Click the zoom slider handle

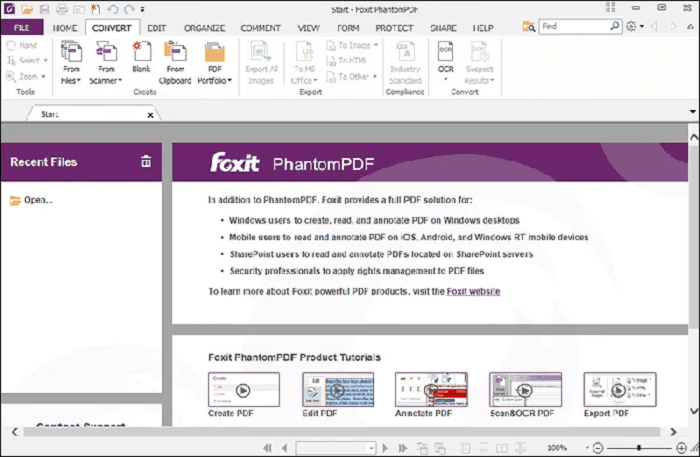point(639,447)
